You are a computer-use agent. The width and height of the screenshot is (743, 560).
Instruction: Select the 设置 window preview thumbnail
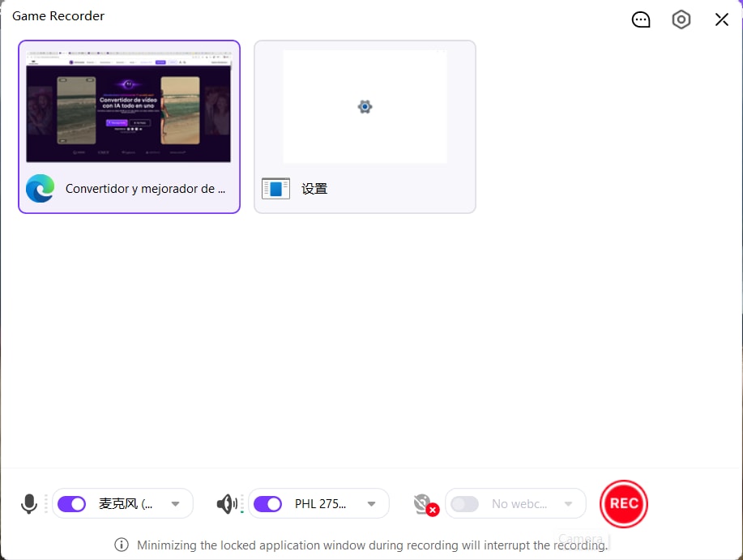(x=365, y=107)
